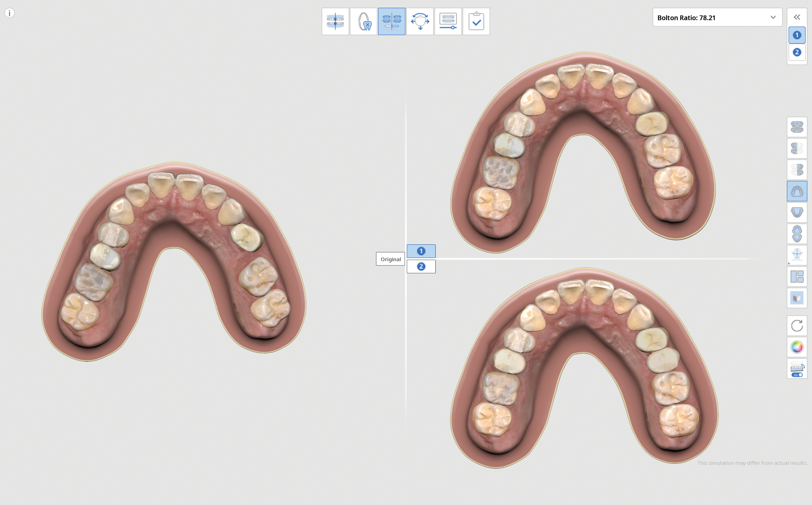The height and width of the screenshot is (505, 812).
Task: Open the treatment animation slider tool
Action: 448,21
